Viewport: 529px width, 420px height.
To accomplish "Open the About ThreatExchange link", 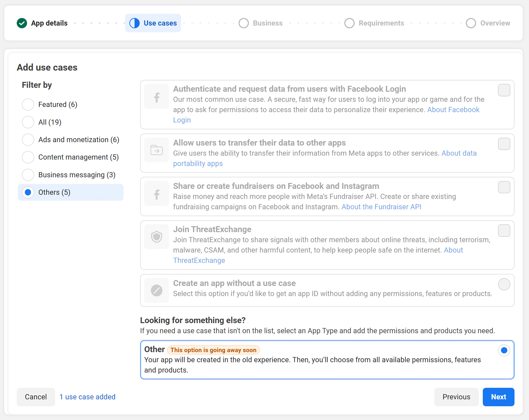I will (x=199, y=260).
